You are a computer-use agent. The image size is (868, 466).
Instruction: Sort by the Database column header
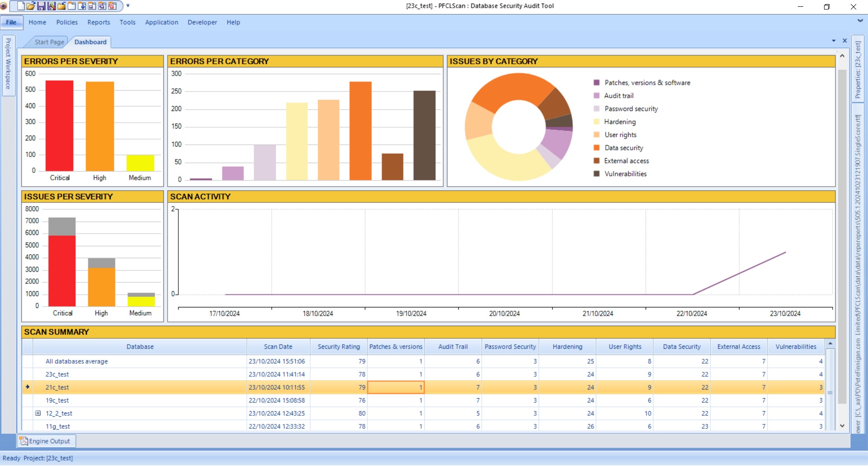tap(140, 347)
